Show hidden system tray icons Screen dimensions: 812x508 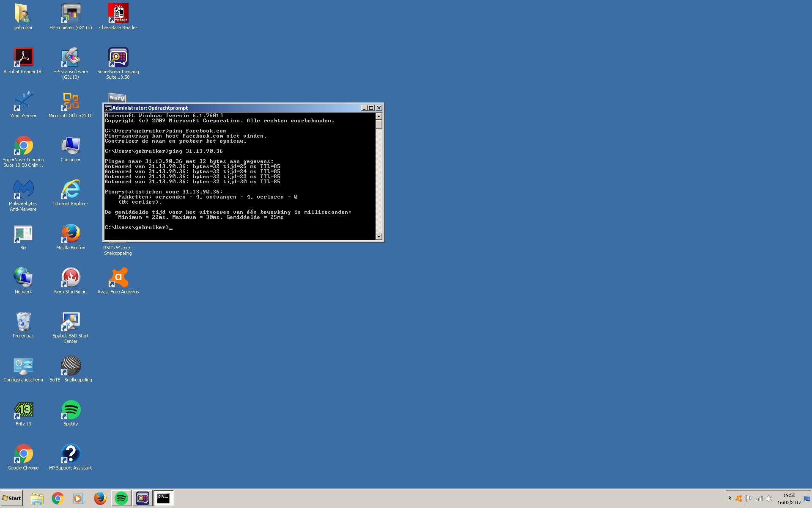point(730,498)
